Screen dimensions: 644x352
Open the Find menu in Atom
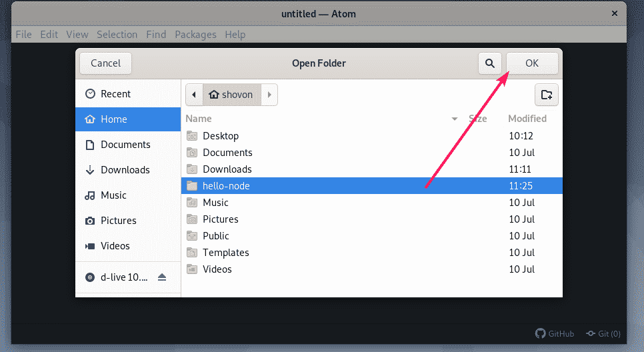click(156, 35)
